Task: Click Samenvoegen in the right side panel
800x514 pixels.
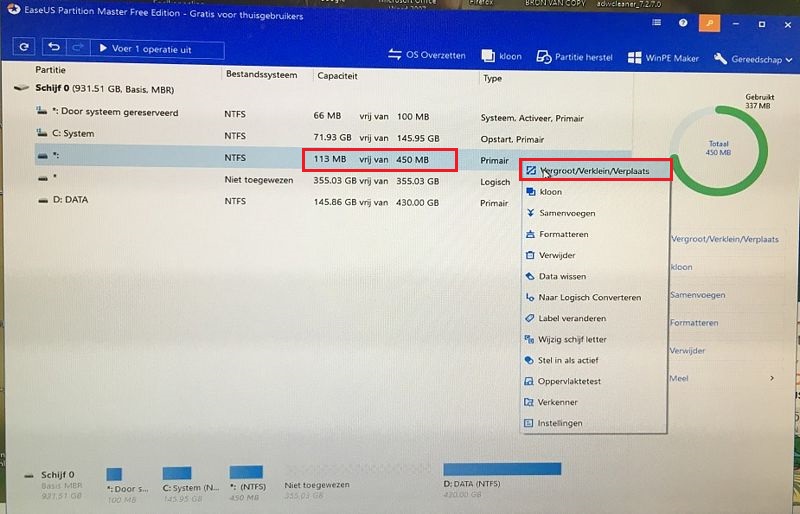Action: (x=697, y=295)
